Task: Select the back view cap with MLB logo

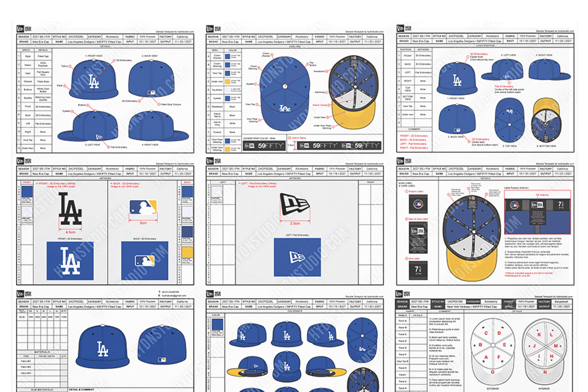Action: (152, 81)
